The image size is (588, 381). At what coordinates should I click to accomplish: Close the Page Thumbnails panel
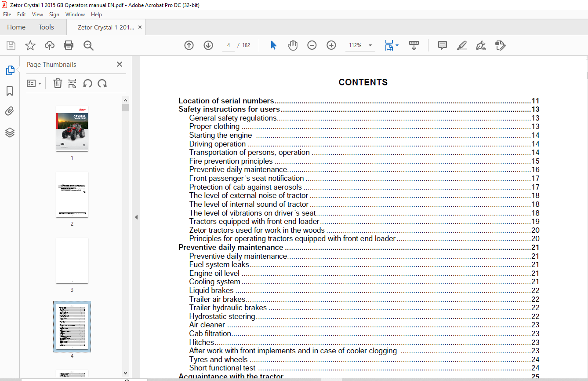(120, 64)
